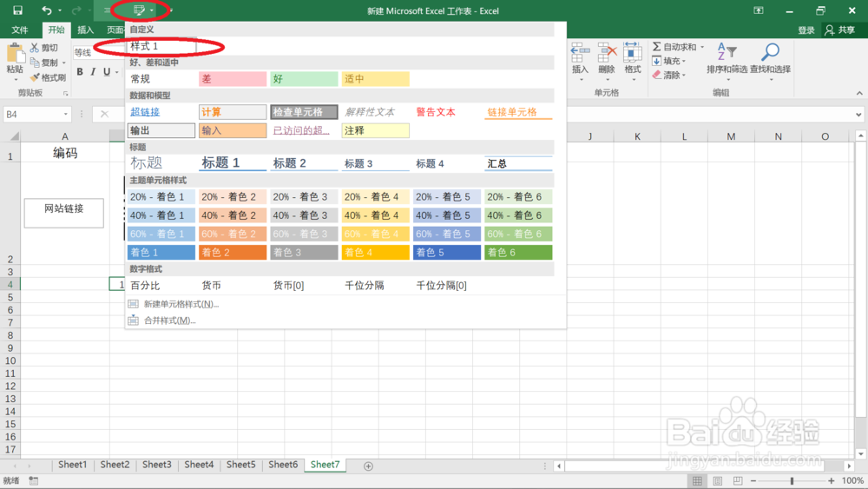Apply 20% - 着色 1 theme style

click(x=161, y=196)
